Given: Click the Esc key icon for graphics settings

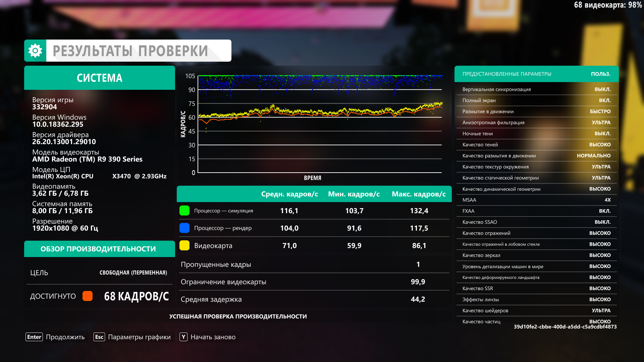Looking at the screenshot, I should coord(99,337).
